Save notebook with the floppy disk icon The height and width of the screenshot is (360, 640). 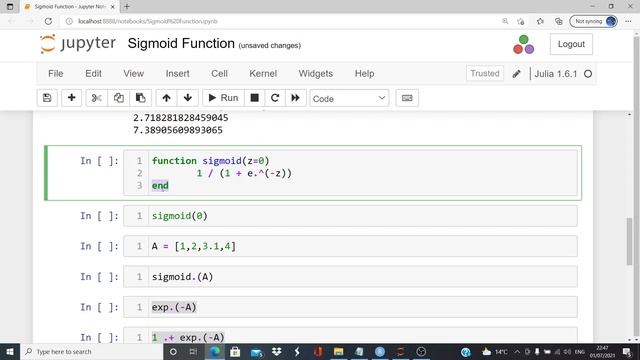(x=47, y=98)
